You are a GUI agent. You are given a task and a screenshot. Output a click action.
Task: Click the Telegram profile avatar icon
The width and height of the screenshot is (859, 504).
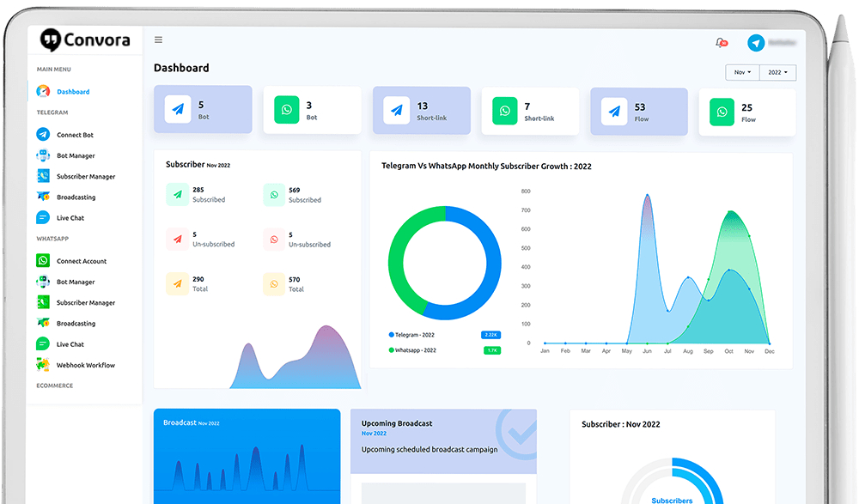tap(756, 43)
